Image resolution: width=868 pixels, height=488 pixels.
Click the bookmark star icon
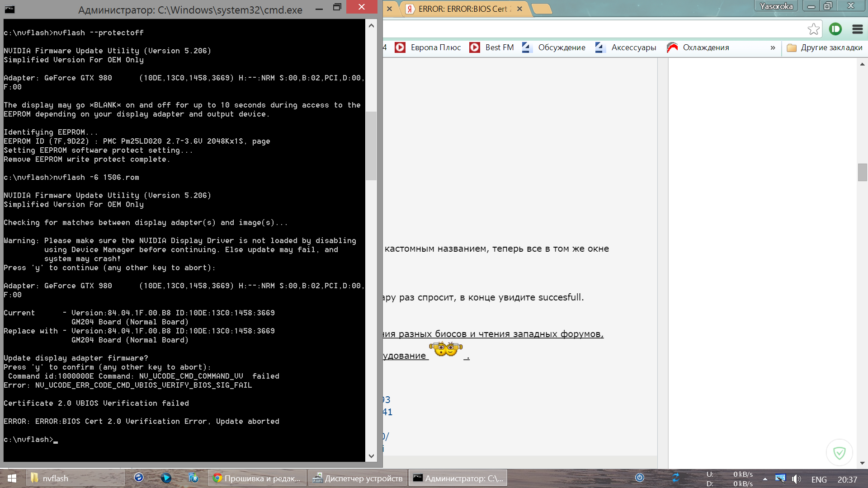click(x=813, y=29)
